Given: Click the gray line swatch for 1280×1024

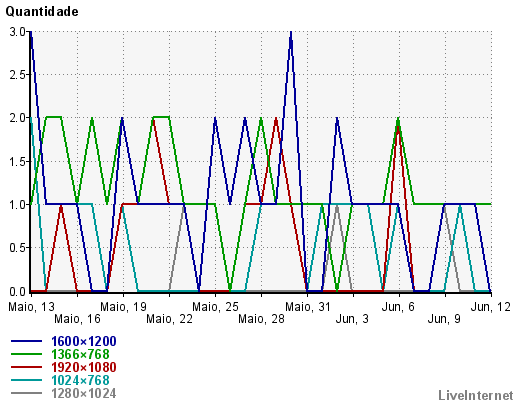Looking at the screenshot, I should pos(26,393).
